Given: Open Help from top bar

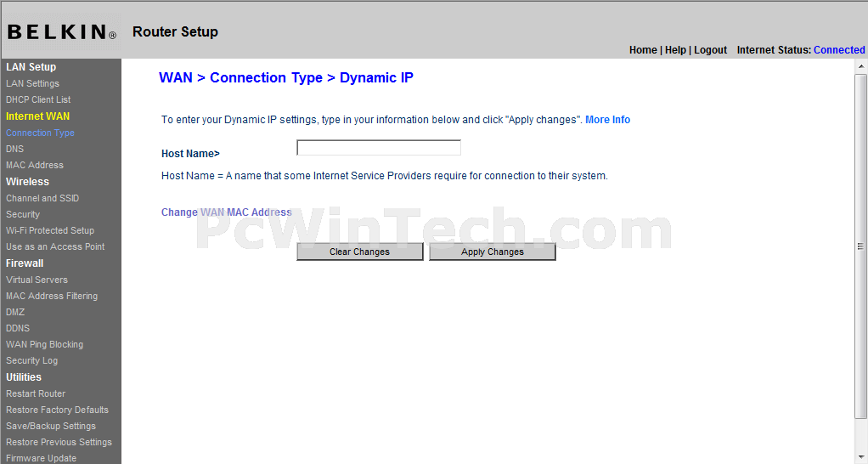Looking at the screenshot, I should pyautogui.click(x=675, y=50).
